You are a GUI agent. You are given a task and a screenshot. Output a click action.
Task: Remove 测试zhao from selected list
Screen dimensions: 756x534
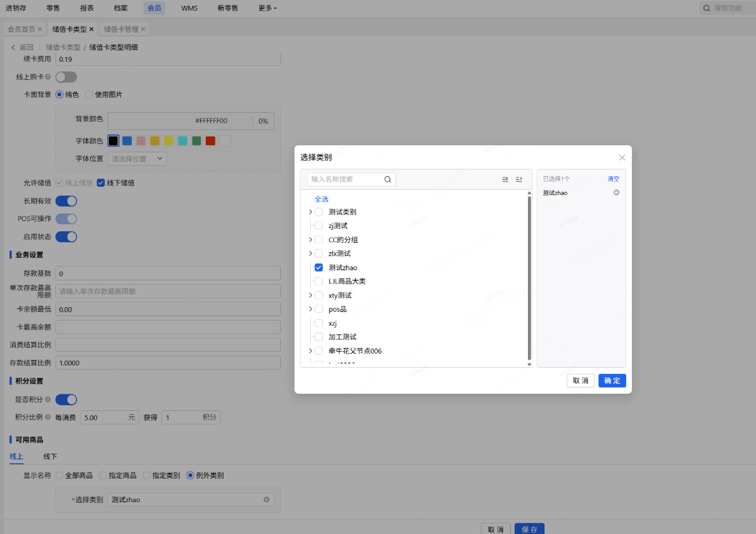point(616,192)
